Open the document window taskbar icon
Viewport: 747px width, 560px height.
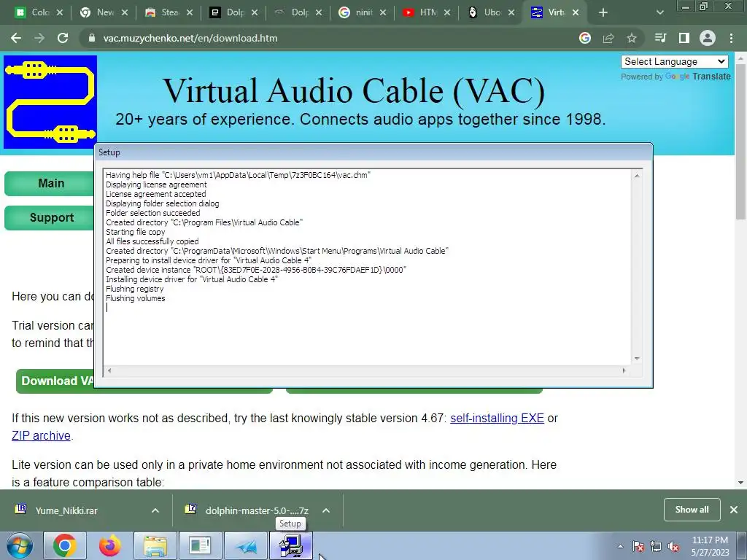tap(200, 545)
